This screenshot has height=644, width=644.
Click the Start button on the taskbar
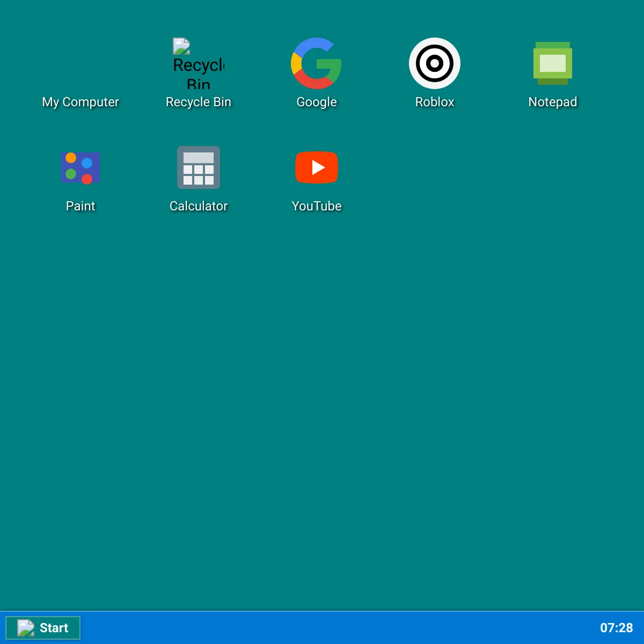click(x=43, y=628)
